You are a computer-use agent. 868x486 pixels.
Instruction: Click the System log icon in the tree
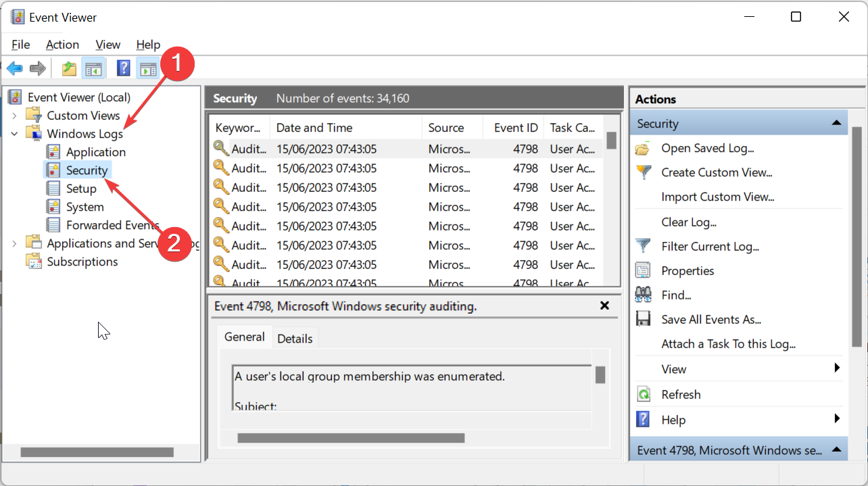point(53,206)
